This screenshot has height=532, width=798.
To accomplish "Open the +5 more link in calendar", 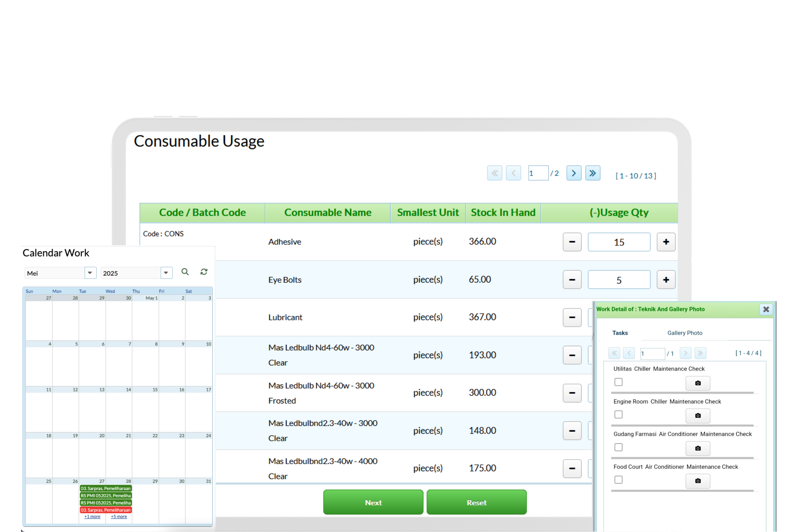I will pyautogui.click(x=119, y=517).
